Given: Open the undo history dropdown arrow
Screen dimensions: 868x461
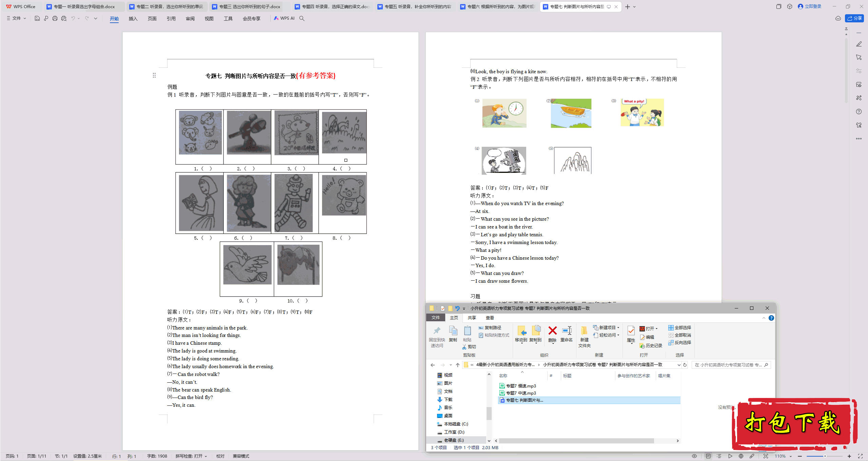Looking at the screenshot, I should pos(79,18).
